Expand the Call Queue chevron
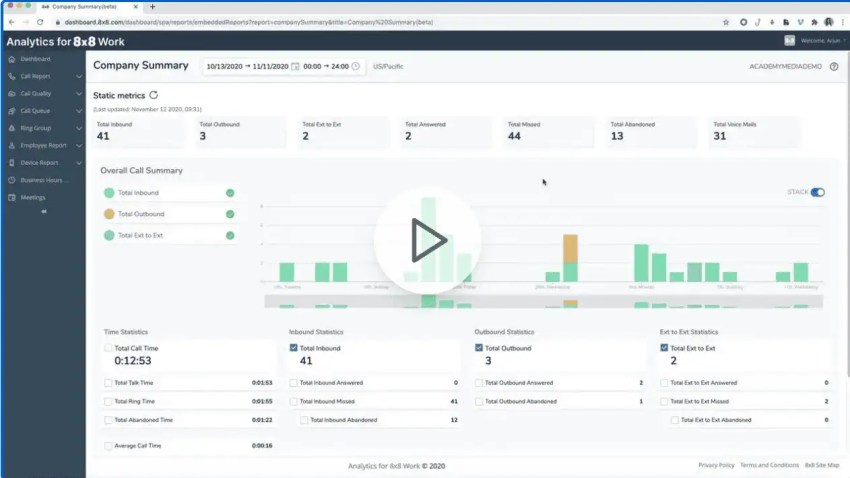The height and width of the screenshot is (478, 850). pyautogui.click(x=79, y=111)
